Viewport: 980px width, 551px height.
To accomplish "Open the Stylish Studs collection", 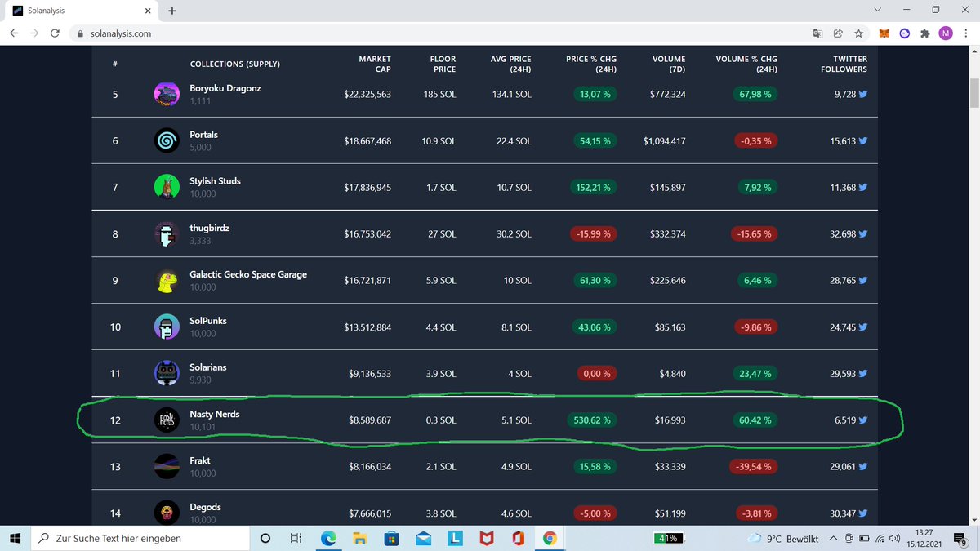I will (x=215, y=181).
